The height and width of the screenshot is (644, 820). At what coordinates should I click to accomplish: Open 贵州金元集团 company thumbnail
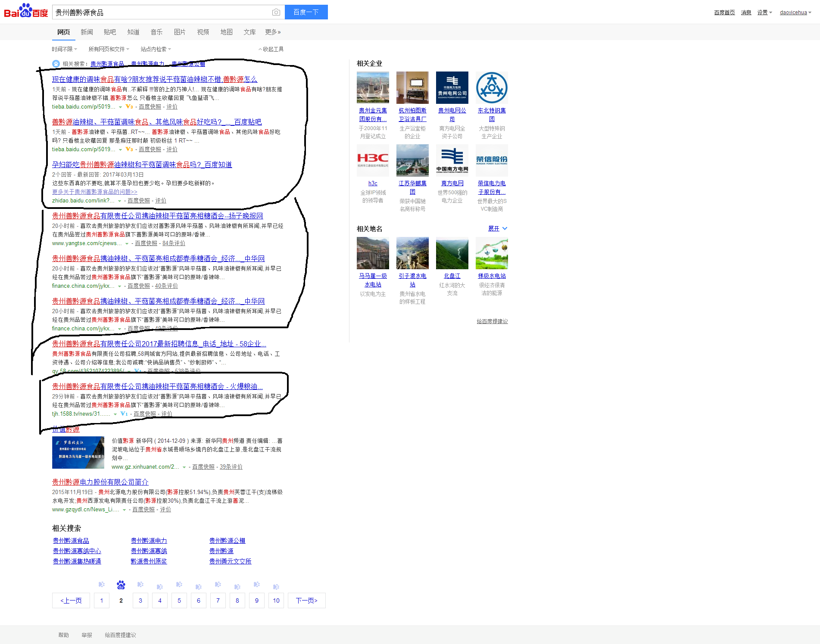coord(373,87)
